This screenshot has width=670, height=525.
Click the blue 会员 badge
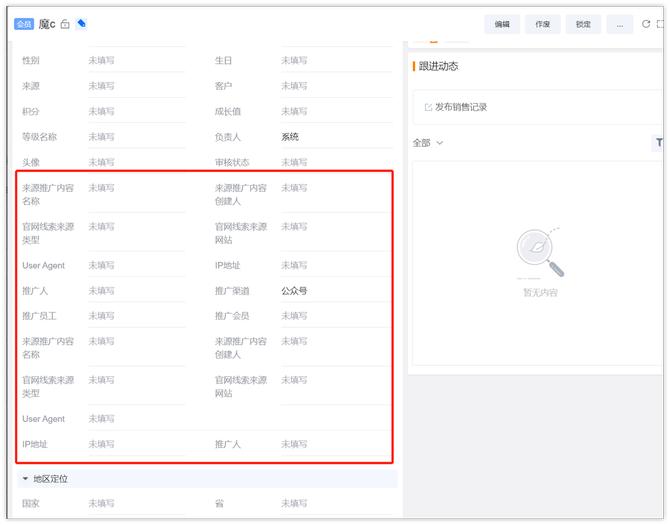24,24
